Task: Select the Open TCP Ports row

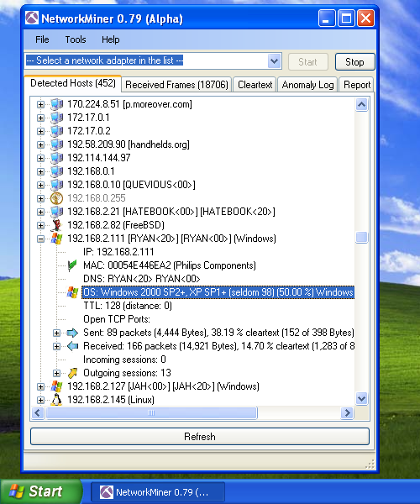Action: tap(117, 319)
